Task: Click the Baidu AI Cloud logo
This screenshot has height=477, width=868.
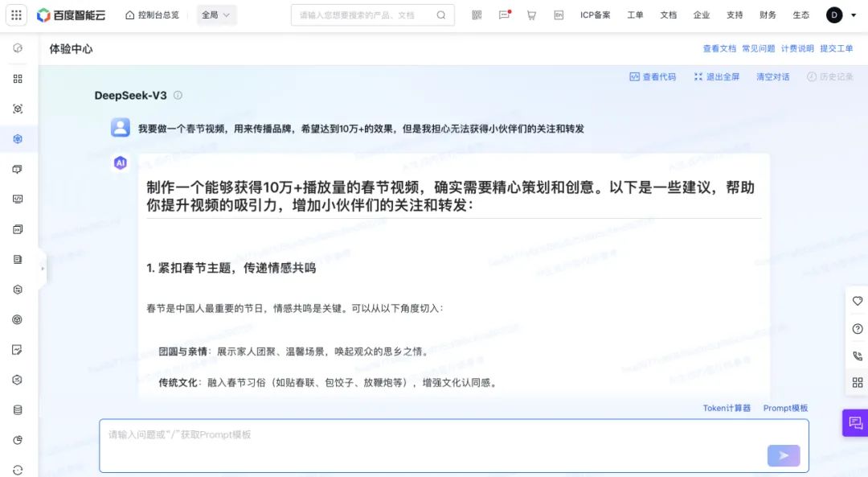Action: [x=71, y=15]
